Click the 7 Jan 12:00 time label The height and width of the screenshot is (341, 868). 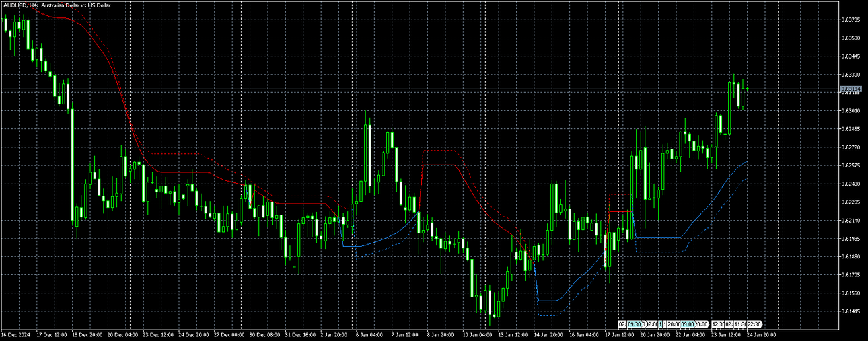point(404,334)
